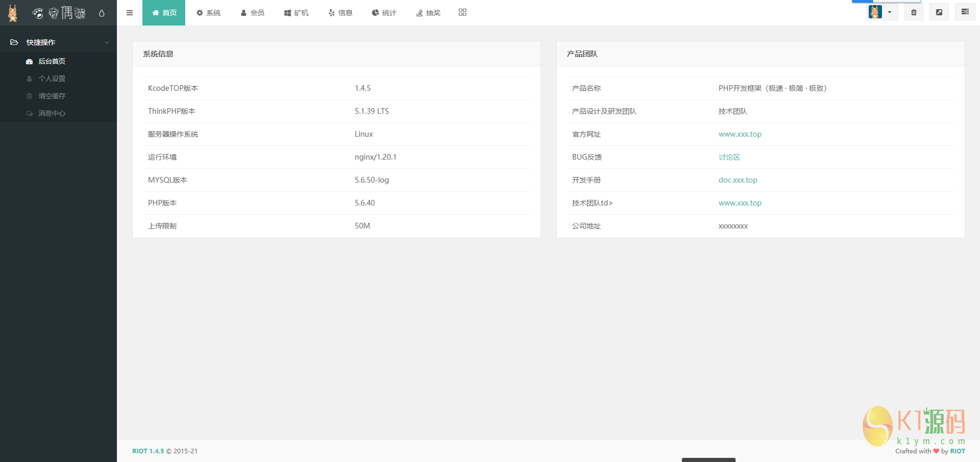Click the 官方网址 label
This screenshot has height=462, width=980.
(586, 134)
